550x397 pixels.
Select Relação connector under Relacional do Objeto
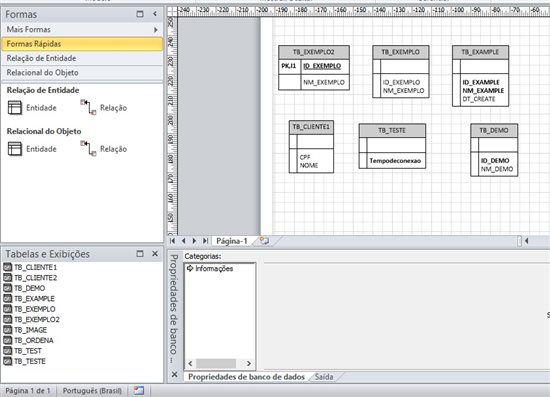(x=103, y=149)
